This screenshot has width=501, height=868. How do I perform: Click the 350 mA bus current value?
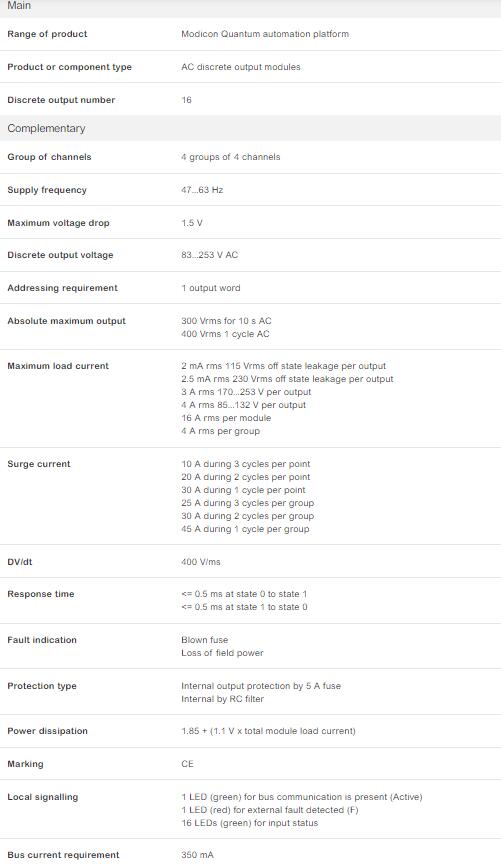point(197,855)
